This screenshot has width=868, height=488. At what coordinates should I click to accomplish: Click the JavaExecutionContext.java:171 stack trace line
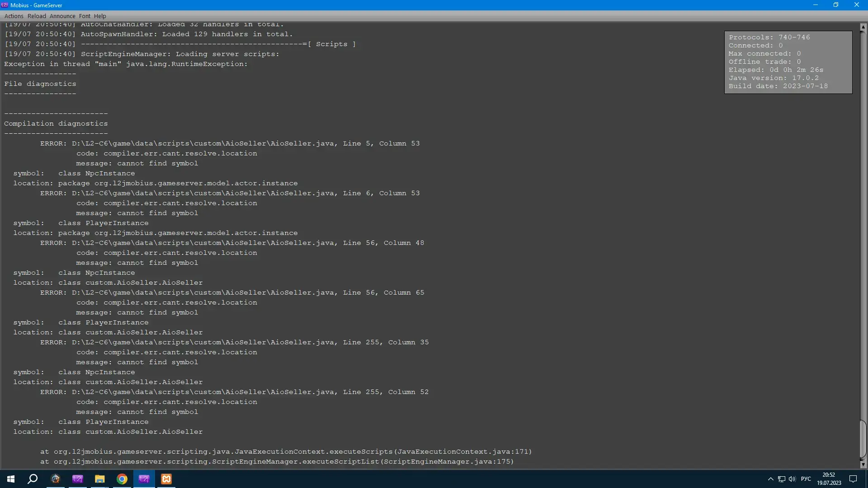(286, 452)
